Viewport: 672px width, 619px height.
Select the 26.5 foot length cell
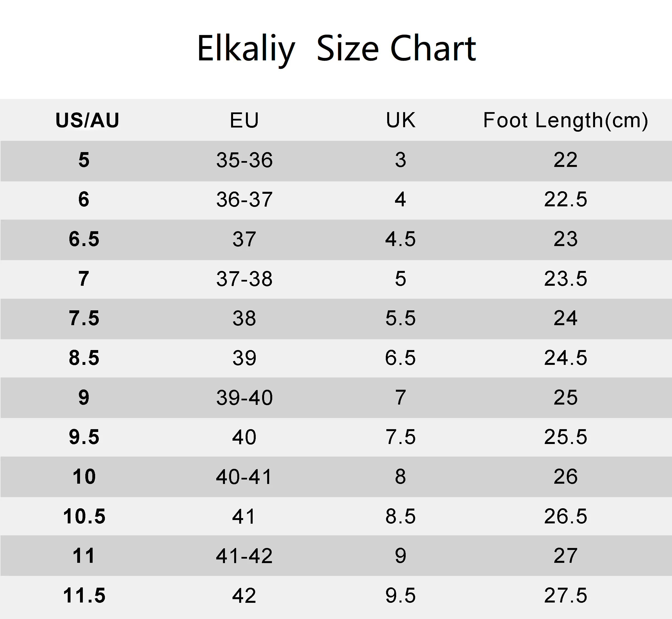565,516
